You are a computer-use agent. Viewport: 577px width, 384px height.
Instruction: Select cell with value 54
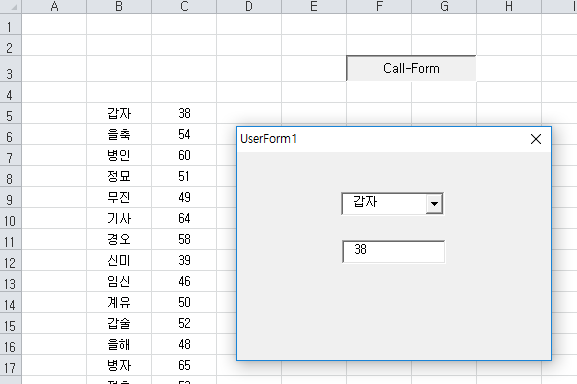(x=184, y=134)
